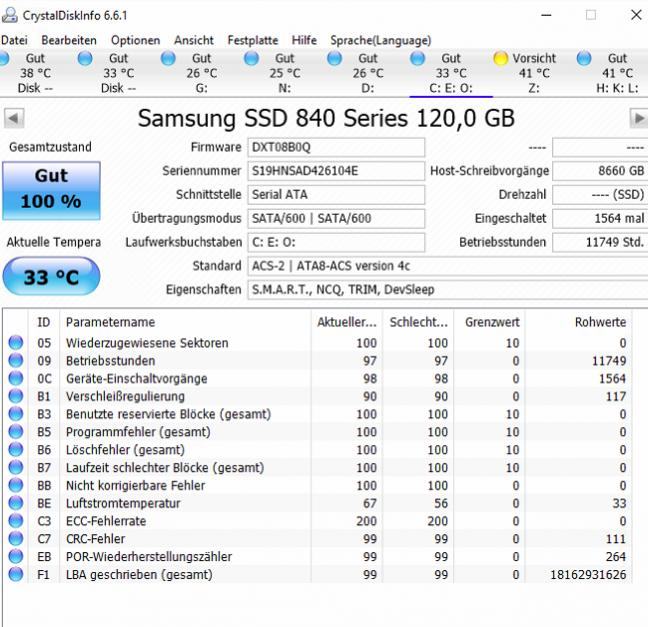The image size is (648, 627).
Task: Click the Standard field ACS-2
Action: coord(448,266)
